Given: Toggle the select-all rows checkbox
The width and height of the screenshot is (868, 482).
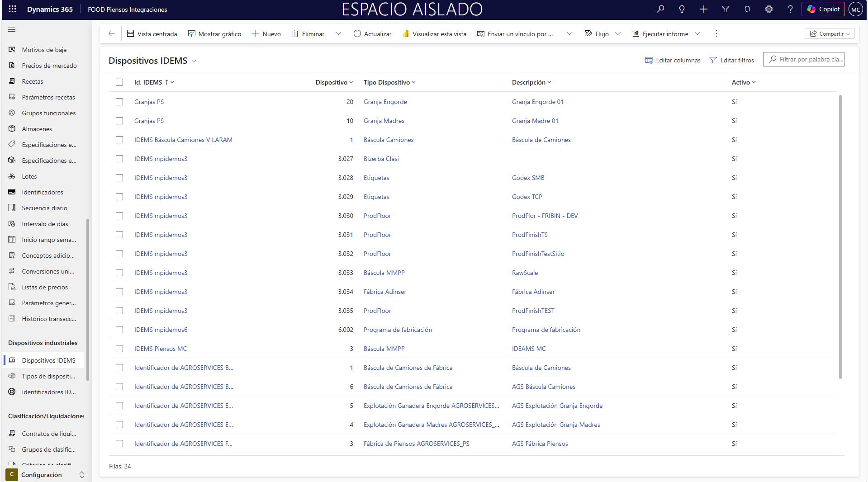Looking at the screenshot, I should (x=119, y=82).
